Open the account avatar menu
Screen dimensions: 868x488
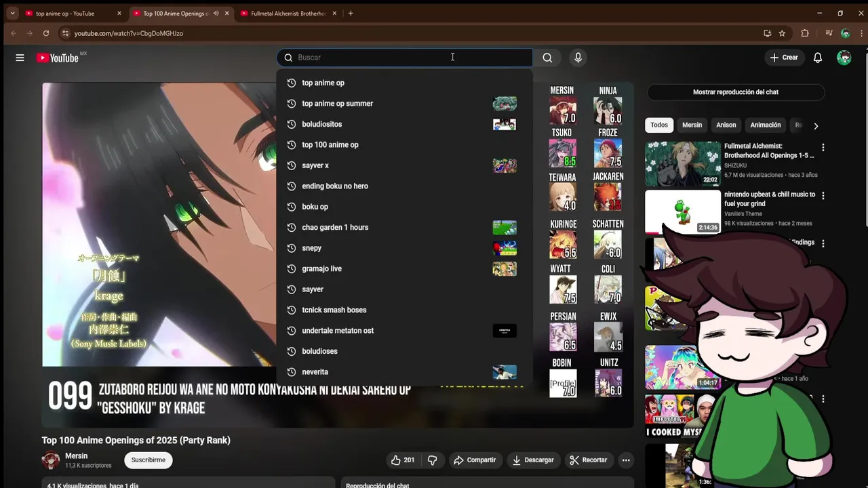click(x=844, y=58)
